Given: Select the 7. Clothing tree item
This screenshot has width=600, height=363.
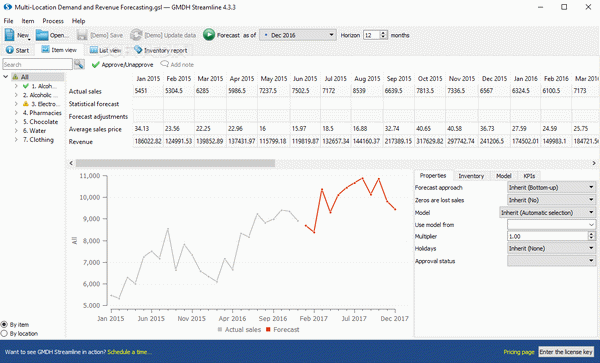Looking at the screenshot, I should pyautogui.click(x=38, y=140).
